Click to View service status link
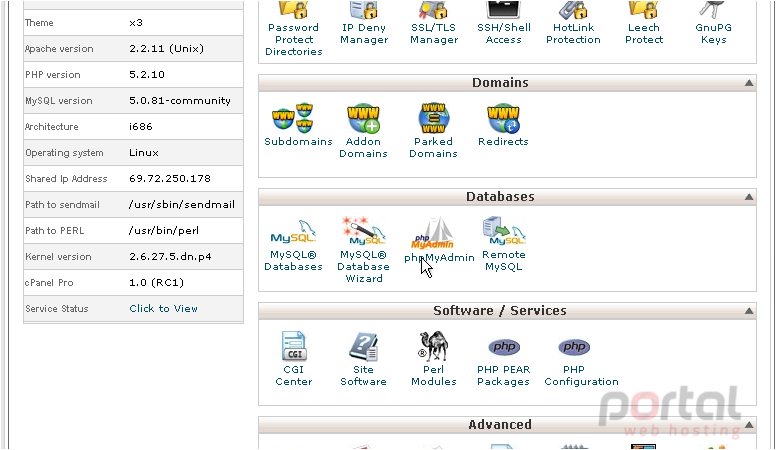 click(163, 308)
